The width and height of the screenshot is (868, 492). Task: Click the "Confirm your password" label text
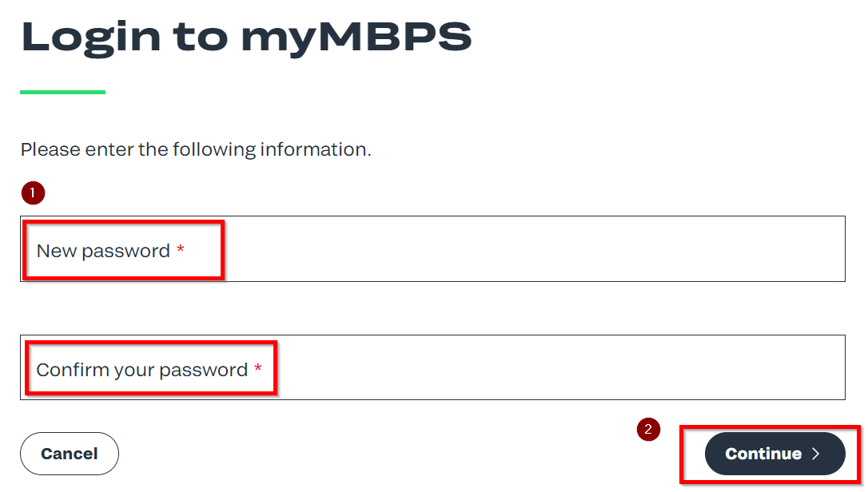coord(142,370)
